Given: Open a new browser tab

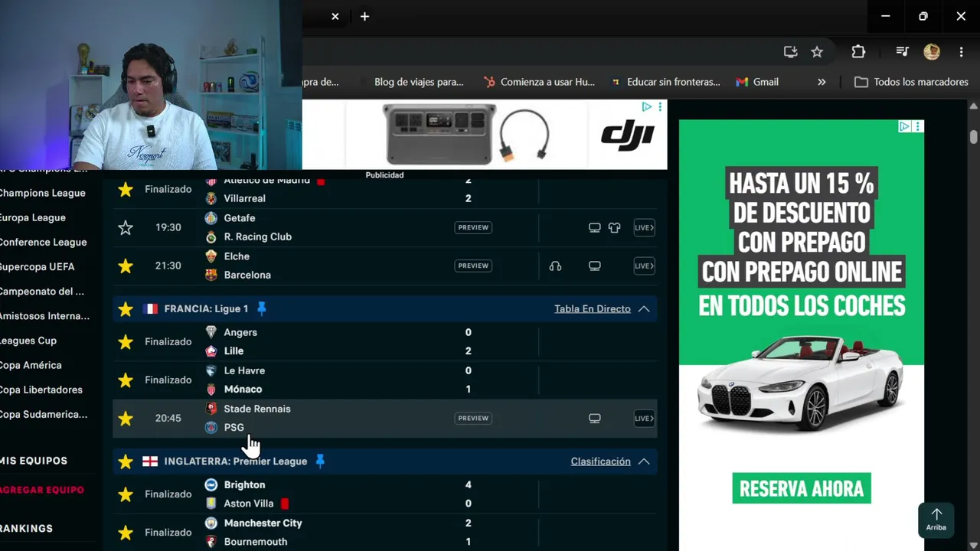Looking at the screenshot, I should (364, 16).
